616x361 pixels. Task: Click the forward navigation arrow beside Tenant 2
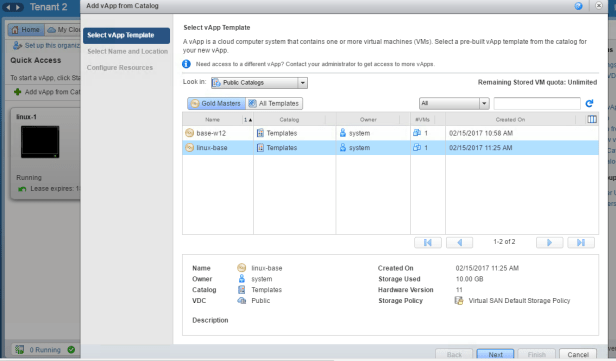[18, 7]
